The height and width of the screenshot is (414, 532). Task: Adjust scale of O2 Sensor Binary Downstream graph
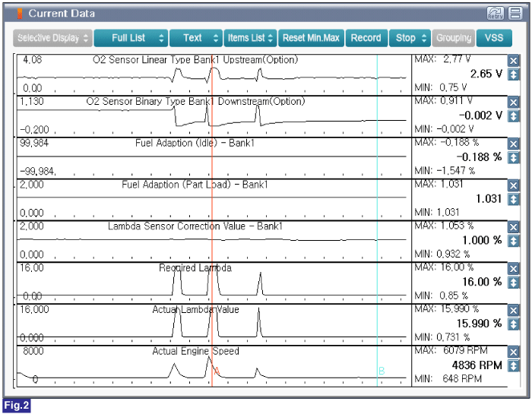pos(513,116)
